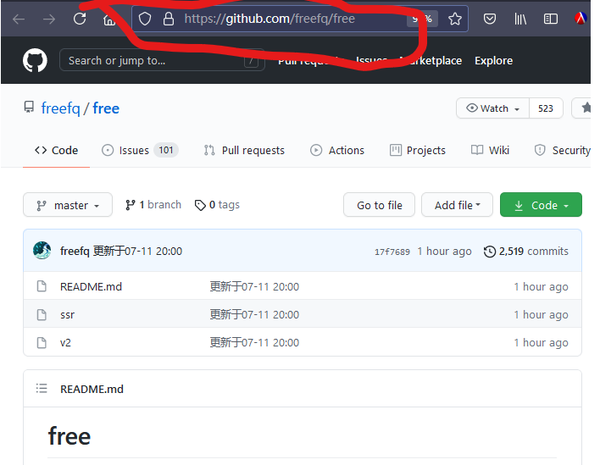Save page to Pocket icon
600x465 pixels.
click(489, 18)
